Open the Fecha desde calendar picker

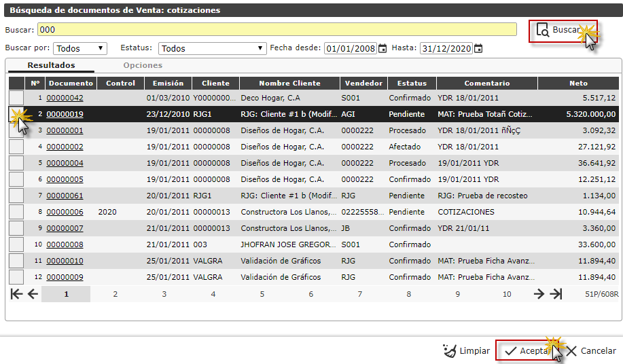(x=382, y=48)
